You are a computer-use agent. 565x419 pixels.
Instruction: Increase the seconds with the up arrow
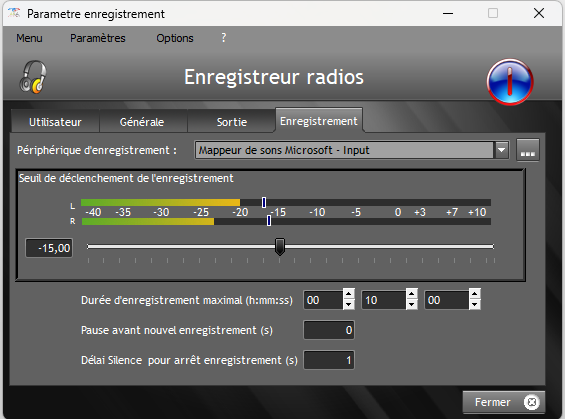click(x=475, y=294)
